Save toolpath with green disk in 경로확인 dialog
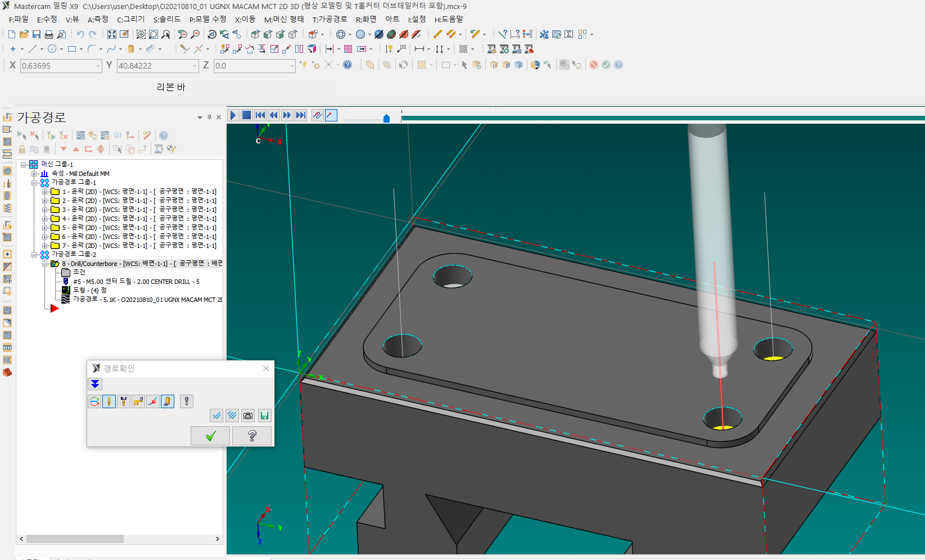The width and height of the screenshot is (925, 560). pyautogui.click(x=264, y=416)
